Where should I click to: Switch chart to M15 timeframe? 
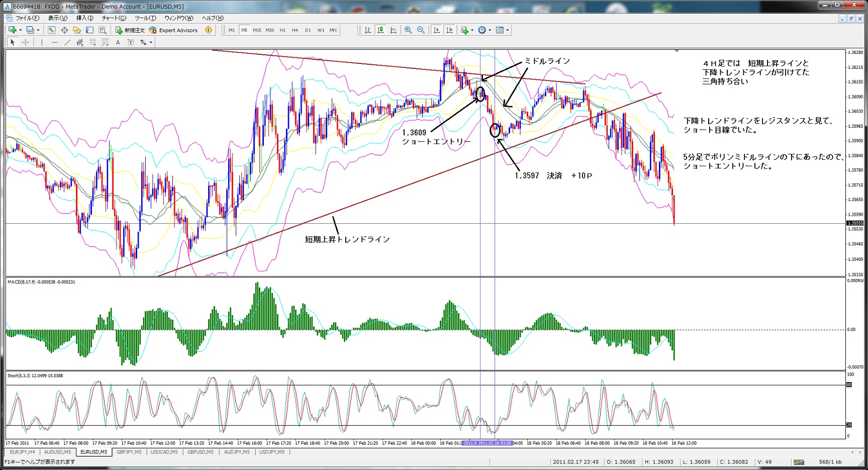coord(257,30)
